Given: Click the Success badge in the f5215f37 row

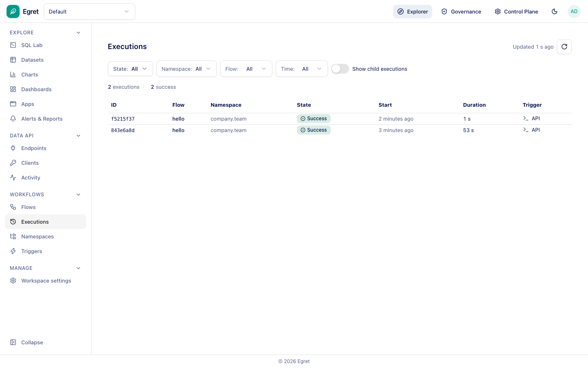Looking at the screenshot, I should (314, 119).
